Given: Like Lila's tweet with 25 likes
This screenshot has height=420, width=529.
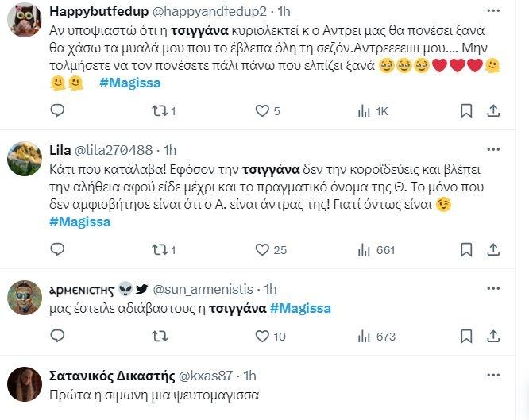Looking at the screenshot, I should (x=261, y=249).
